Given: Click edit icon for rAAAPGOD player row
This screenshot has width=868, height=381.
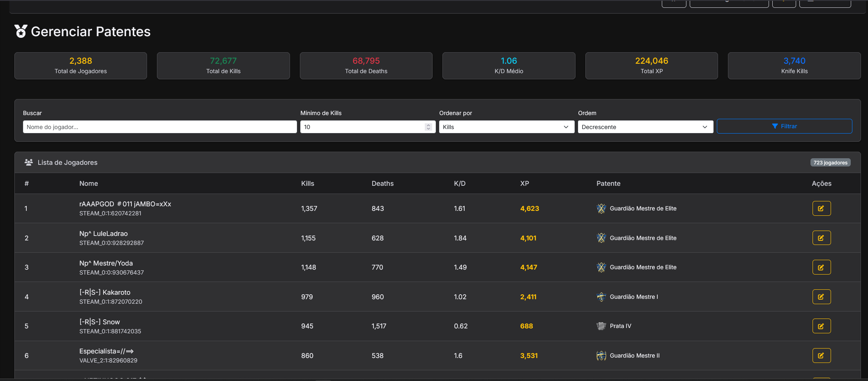Looking at the screenshot, I should coord(821,208).
